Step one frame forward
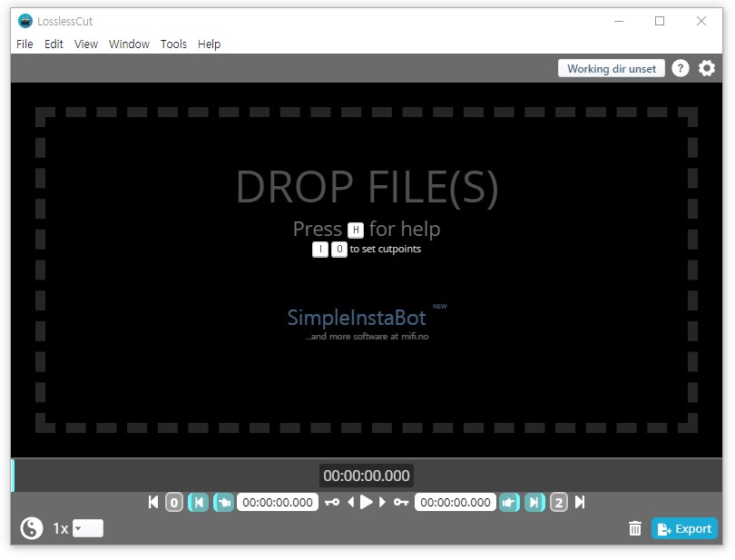Image resolution: width=735 pixels, height=560 pixels. coord(382,502)
